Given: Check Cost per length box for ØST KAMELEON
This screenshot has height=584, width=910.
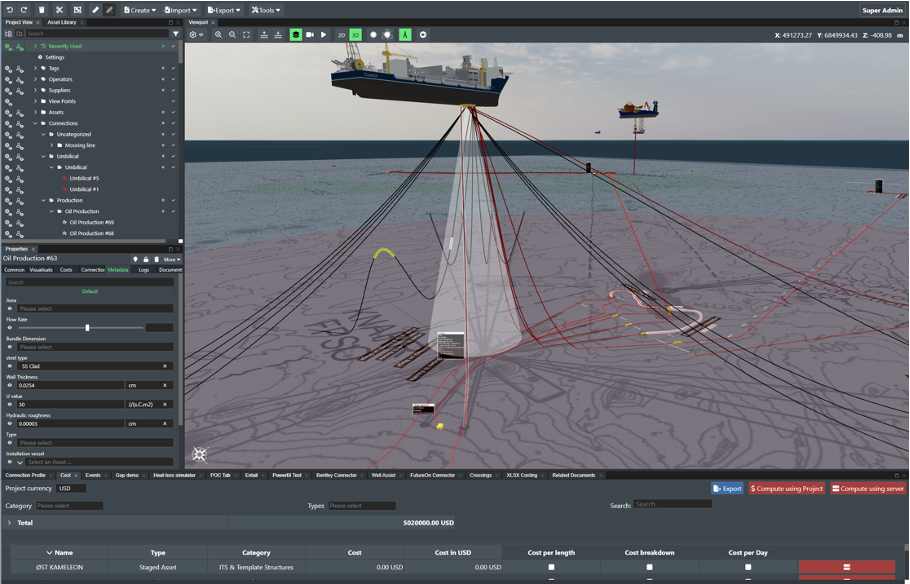Looking at the screenshot, I should (551, 567).
